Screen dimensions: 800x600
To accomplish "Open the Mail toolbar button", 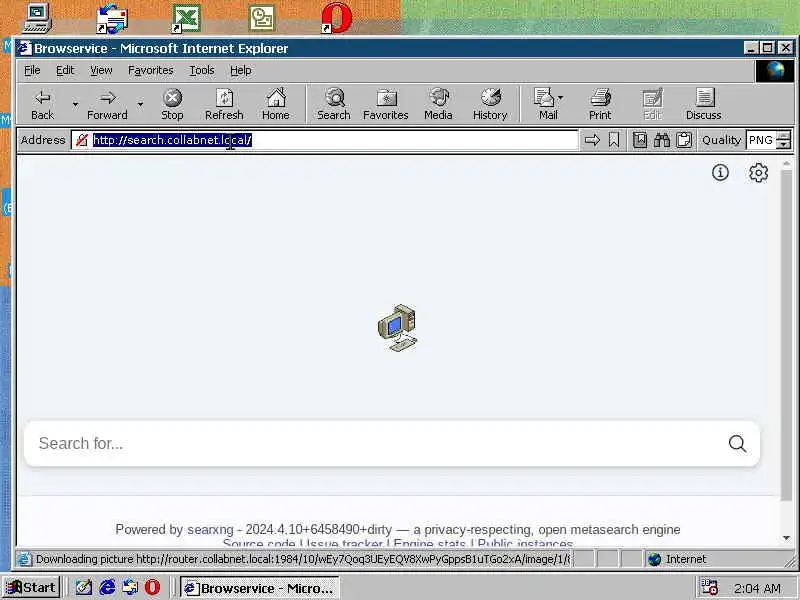I will pyautogui.click(x=548, y=105).
